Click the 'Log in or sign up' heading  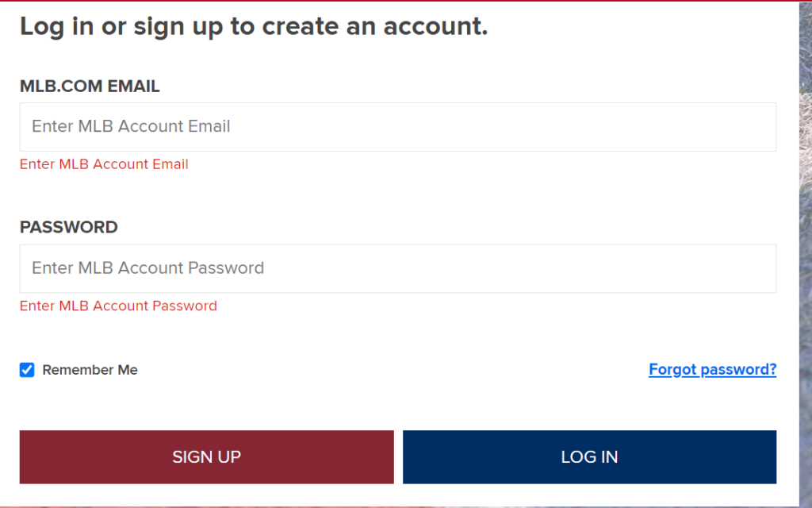click(254, 27)
